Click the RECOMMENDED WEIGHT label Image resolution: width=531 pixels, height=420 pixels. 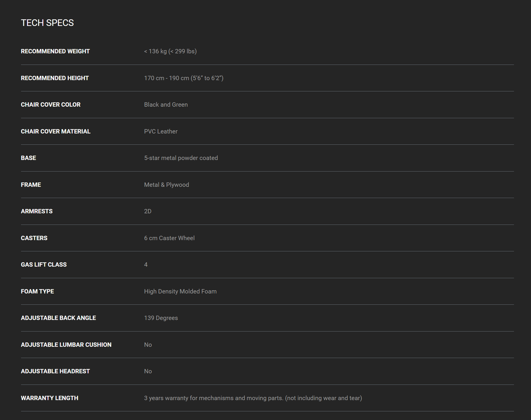[x=55, y=51]
